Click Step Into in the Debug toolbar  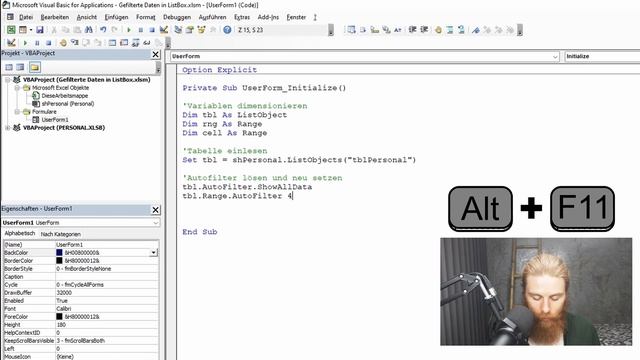coord(75,43)
